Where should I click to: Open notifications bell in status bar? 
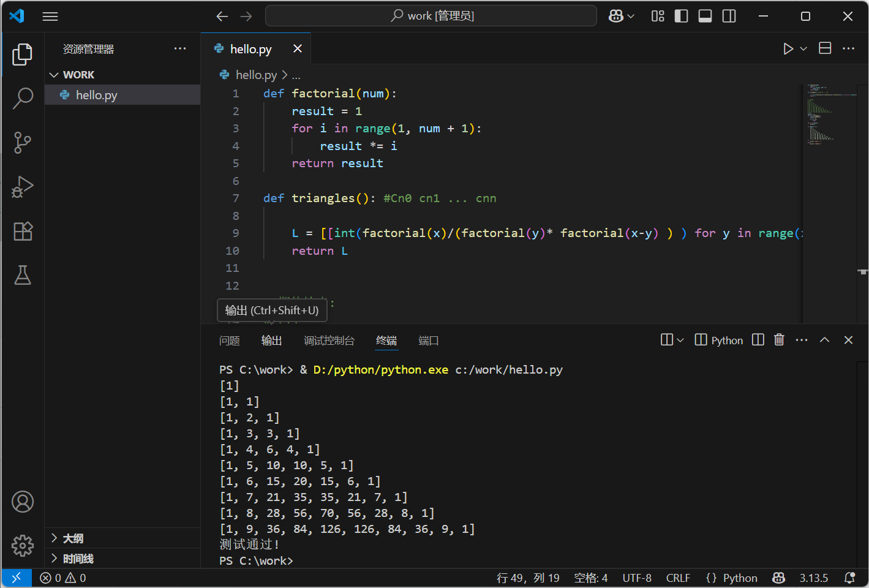[849, 578]
